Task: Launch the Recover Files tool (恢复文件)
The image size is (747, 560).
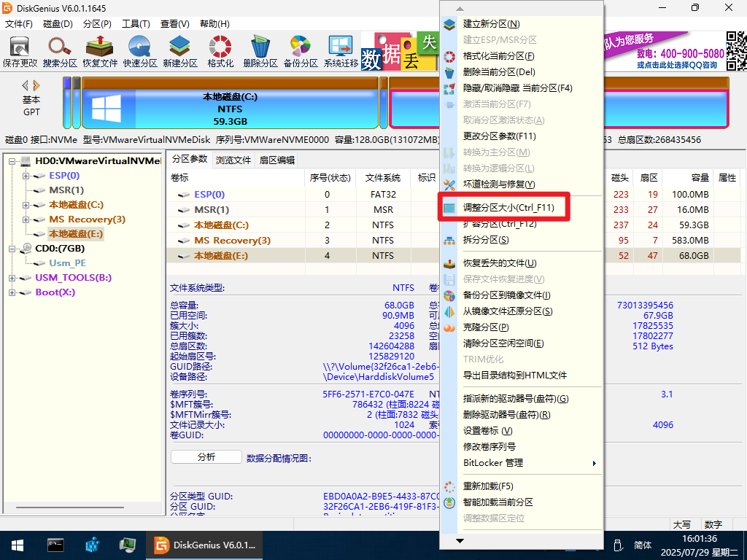Action: pos(99,51)
